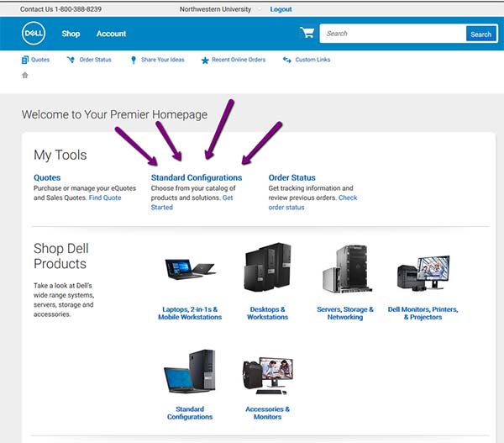Open the Quotes heading in My Tools

(47, 177)
